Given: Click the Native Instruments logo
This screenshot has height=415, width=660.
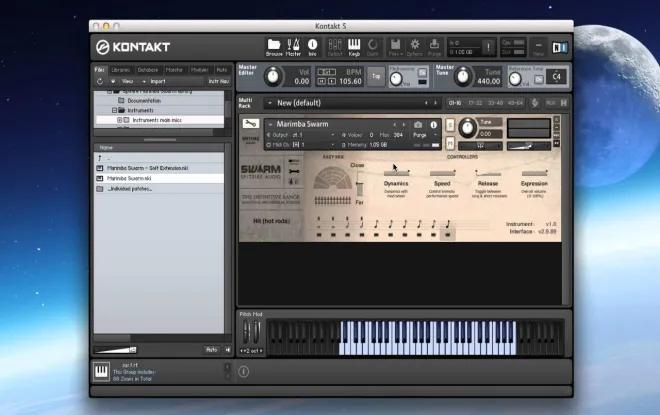Looking at the screenshot, I should [560, 48].
